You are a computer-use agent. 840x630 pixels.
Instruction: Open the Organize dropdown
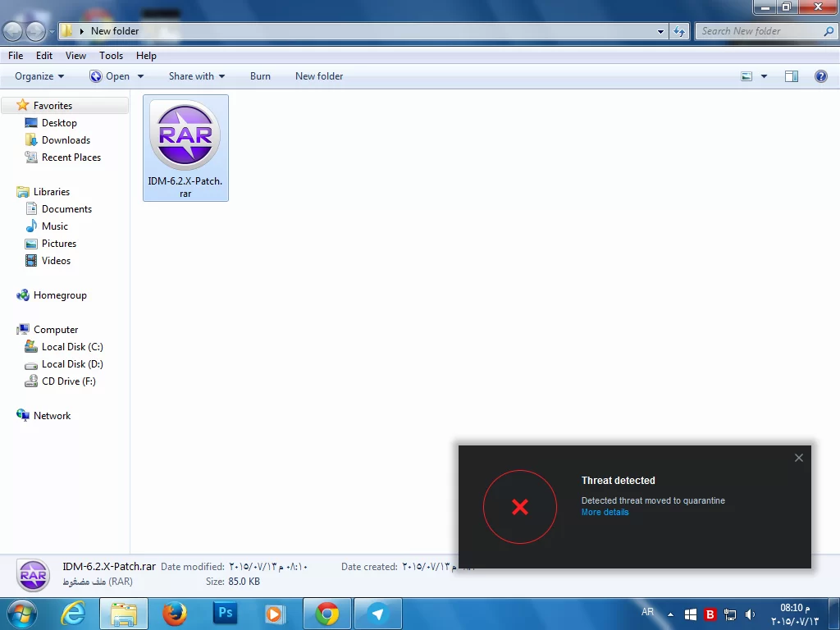(39, 76)
